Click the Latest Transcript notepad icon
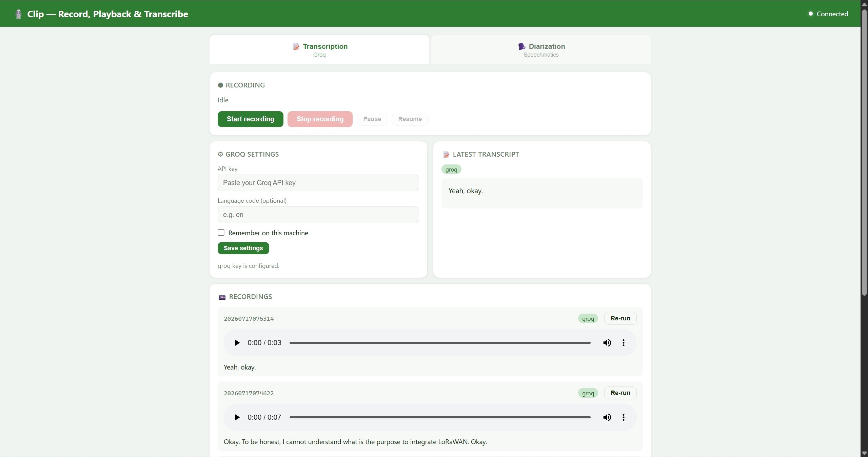868x457 pixels. (x=446, y=154)
